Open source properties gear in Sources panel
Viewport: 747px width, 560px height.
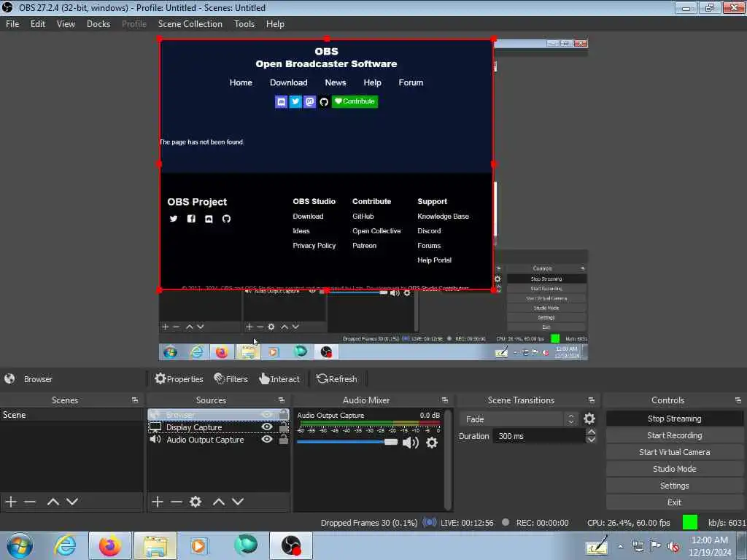(196, 502)
